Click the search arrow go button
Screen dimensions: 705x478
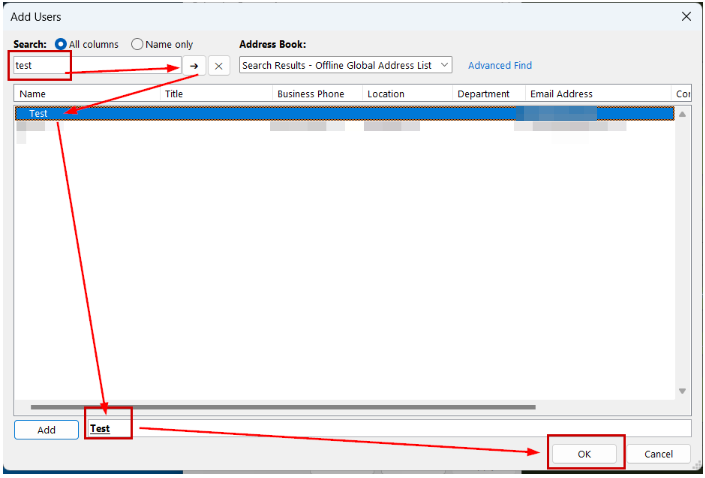pos(194,65)
